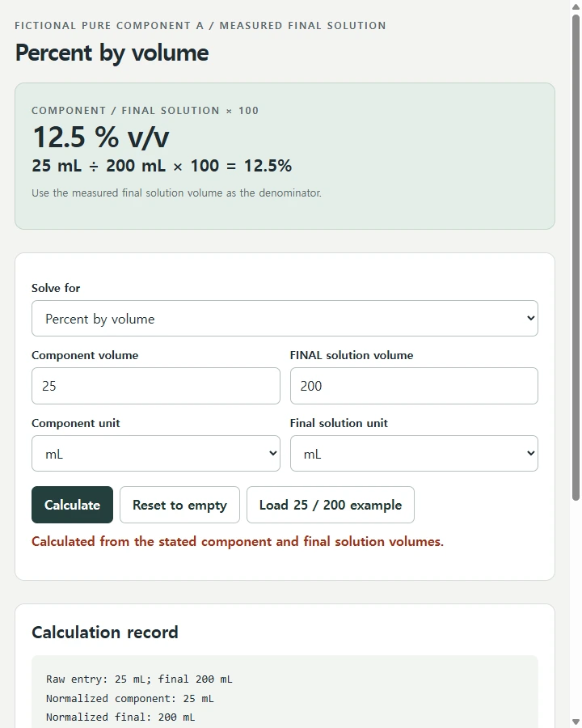Click the Solve for label
This screenshot has width=582, height=728.
click(56, 288)
